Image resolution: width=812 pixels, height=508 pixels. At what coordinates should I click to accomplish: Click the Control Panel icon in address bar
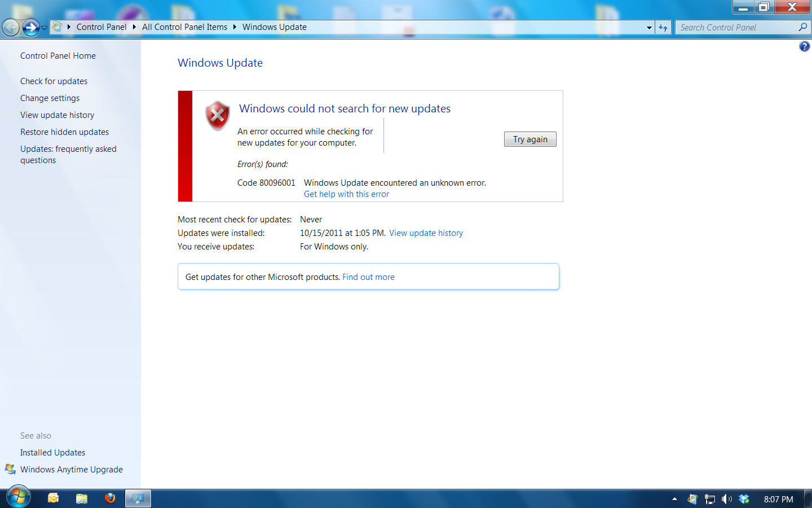[x=57, y=27]
